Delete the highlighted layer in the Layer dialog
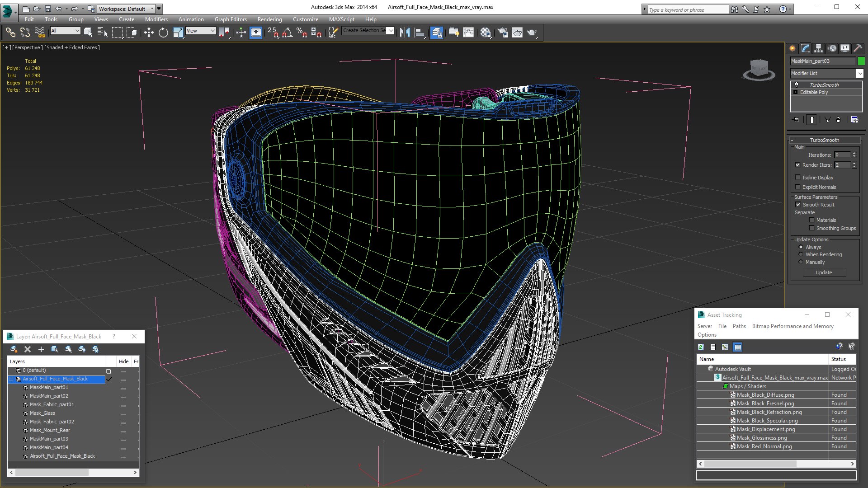The image size is (868, 488). [x=28, y=349]
